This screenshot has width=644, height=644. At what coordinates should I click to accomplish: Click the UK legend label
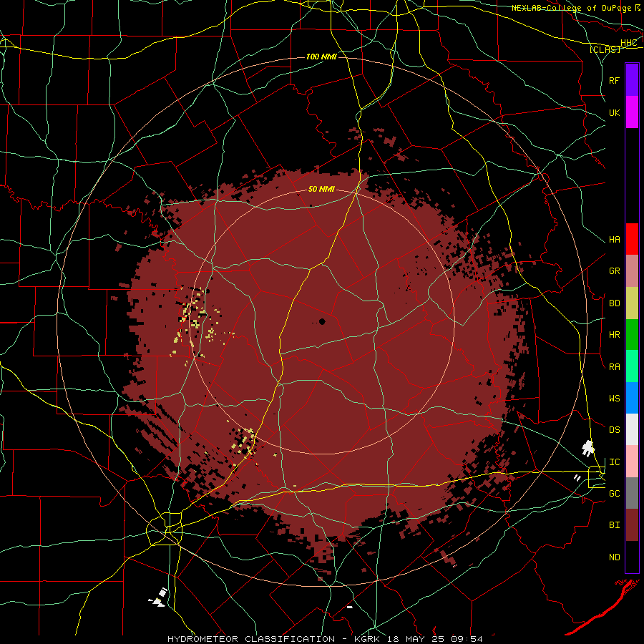(615, 113)
